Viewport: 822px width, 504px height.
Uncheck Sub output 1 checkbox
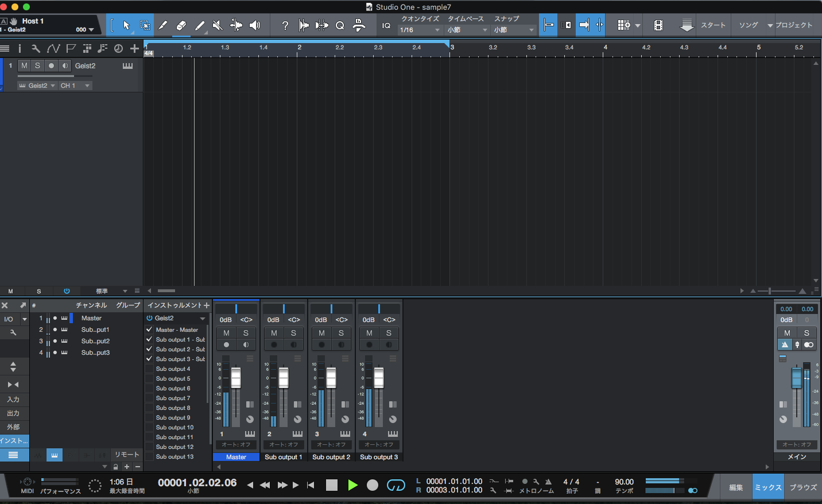coord(149,339)
